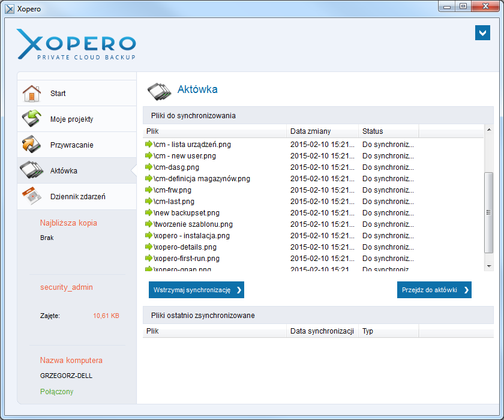This screenshot has height=420, width=504.
Task: Select file name \new backupset.png
Action: pos(187,213)
